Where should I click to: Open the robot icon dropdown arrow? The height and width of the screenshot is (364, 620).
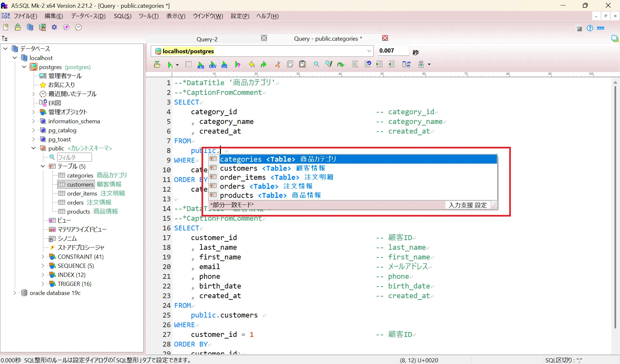pos(429,65)
